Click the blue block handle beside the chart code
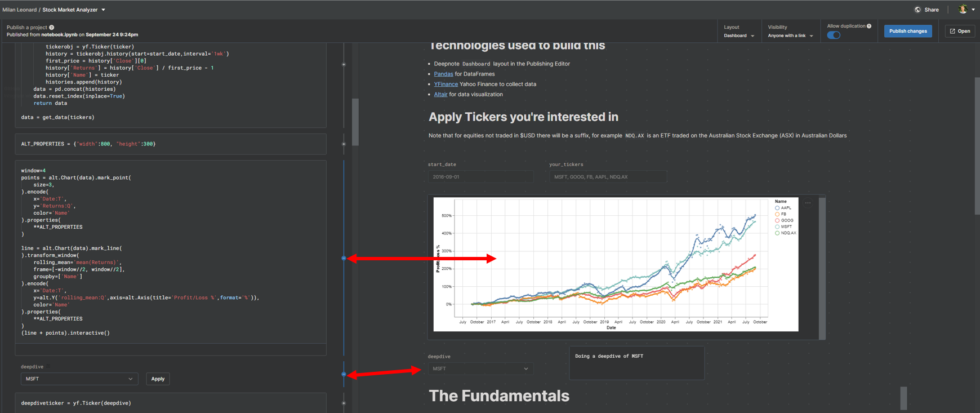This screenshot has width=980, height=413. point(344,258)
